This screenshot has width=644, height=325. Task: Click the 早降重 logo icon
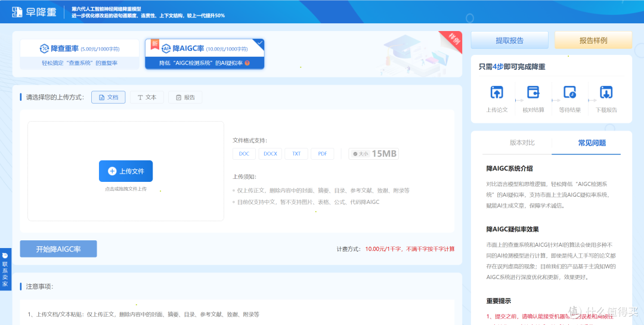point(17,12)
